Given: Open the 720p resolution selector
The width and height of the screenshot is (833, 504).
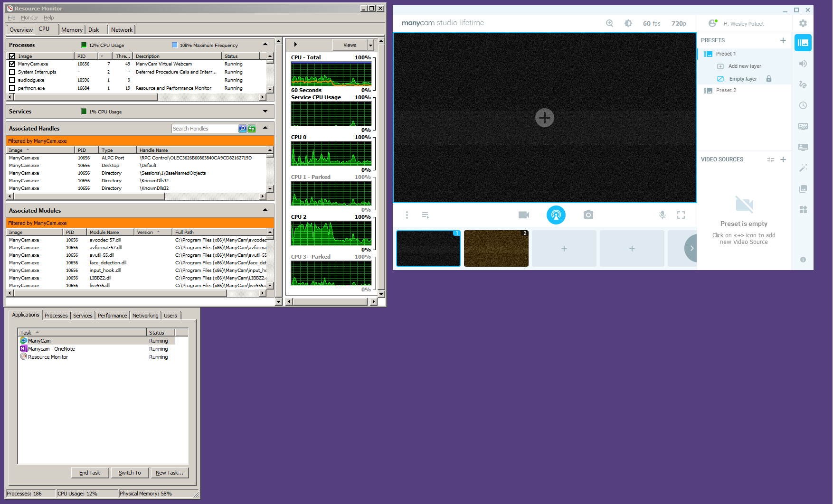Looking at the screenshot, I should (679, 23).
